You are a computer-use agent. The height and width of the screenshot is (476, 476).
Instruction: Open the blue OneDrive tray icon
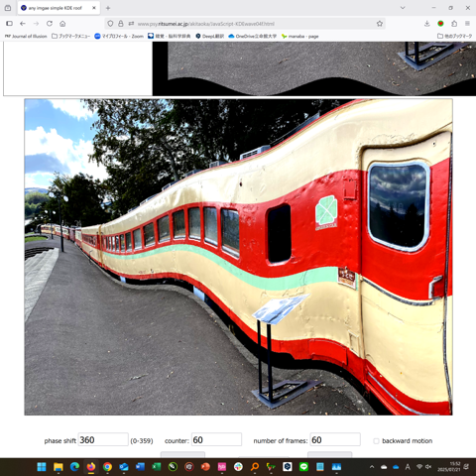click(396, 467)
